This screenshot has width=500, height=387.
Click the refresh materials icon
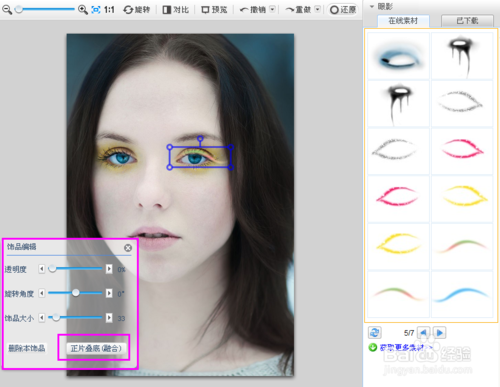pyautogui.click(x=375, y=332)
